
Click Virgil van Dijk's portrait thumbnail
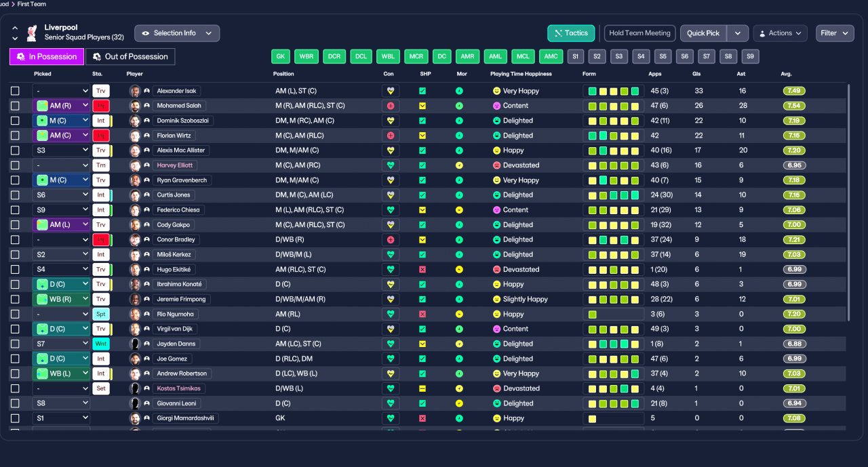[135, 329]
